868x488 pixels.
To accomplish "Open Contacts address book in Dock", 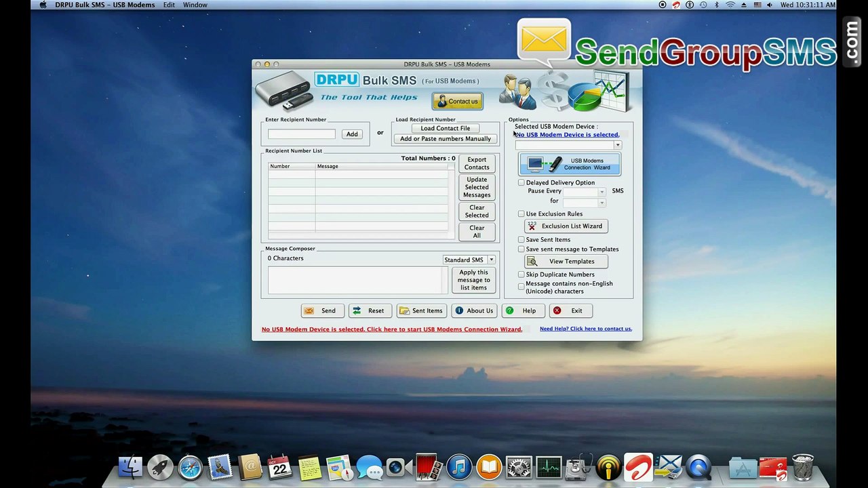I will pyautogui.click(x=250, y=468).
